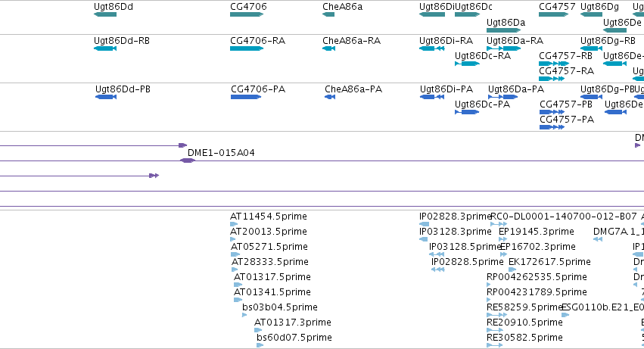Click the AT28333.5prime EST glyph
This screenshot has width=644, height=349.
pos(235,270)
